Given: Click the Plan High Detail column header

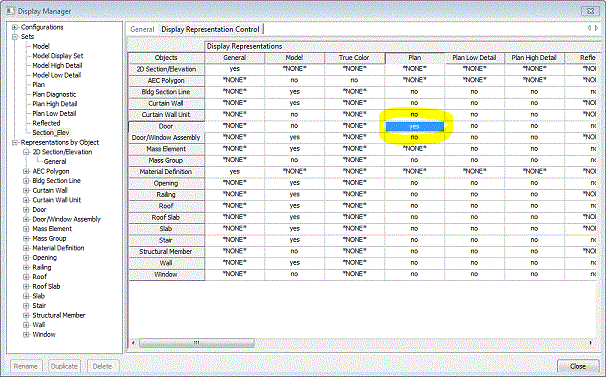Looking at the screenshot, I should pos(534,58).
